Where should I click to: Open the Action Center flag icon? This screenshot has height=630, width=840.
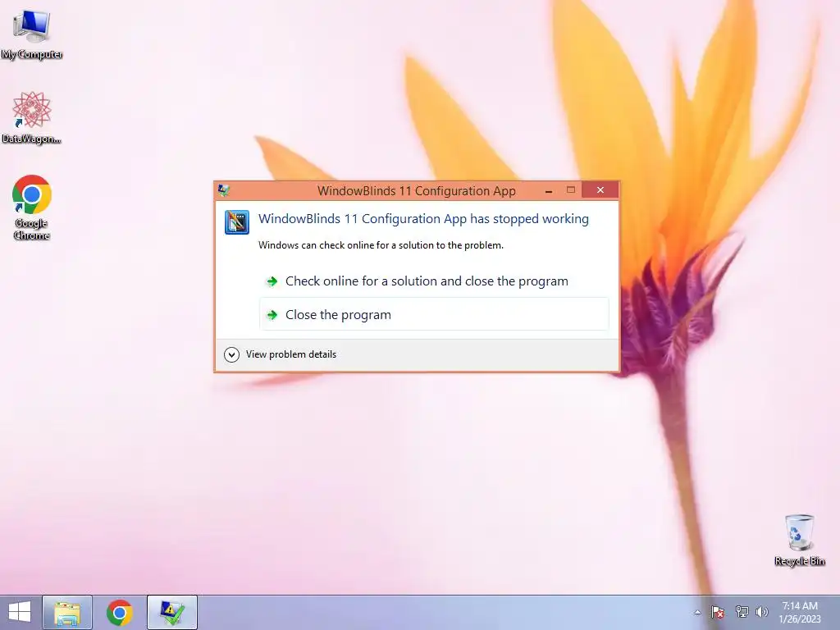tap(718, 612)
